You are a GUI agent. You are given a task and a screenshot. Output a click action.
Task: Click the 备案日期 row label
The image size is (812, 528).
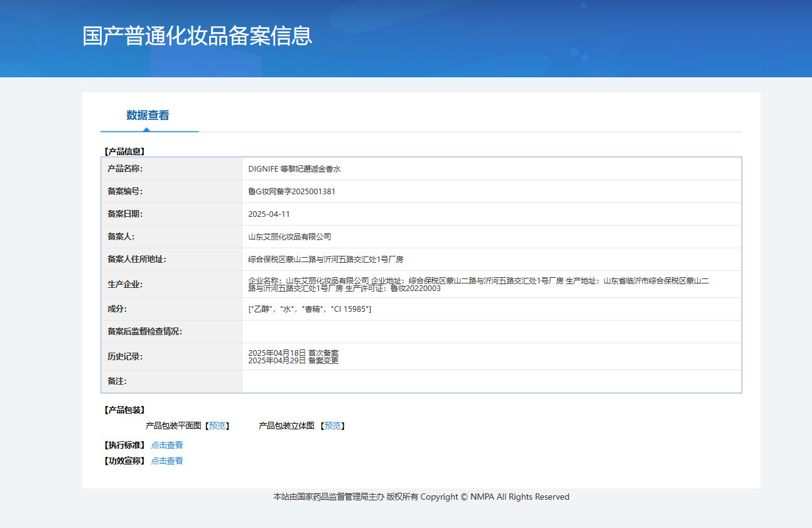point(125,214)
